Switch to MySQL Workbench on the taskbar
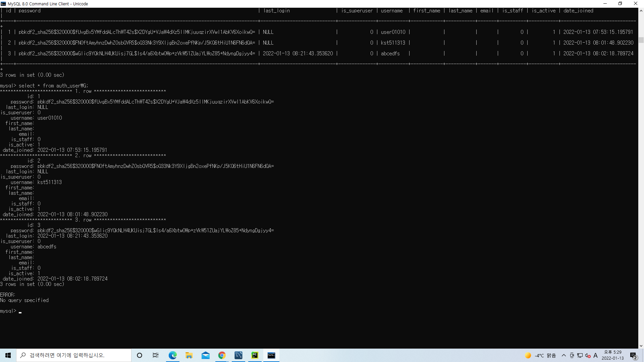Image resolution: width=644 pixels, height=362 pixels. 238,355
